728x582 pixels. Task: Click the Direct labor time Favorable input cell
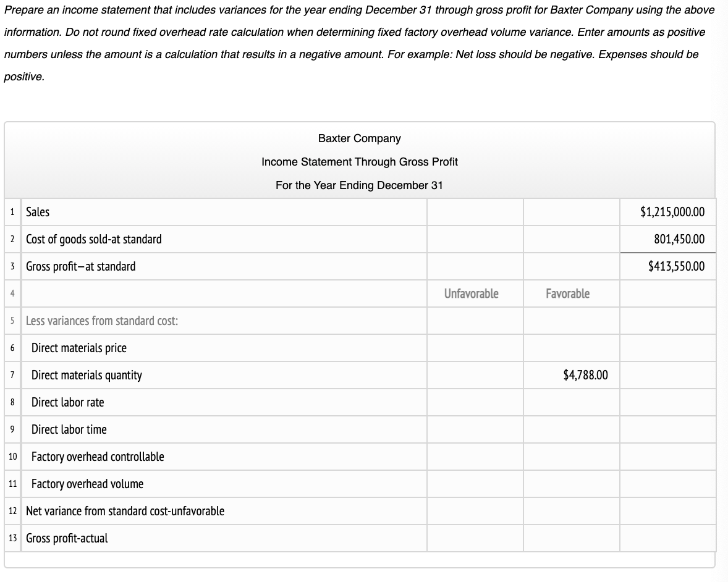pyautogui.click(x=572, y=429)
